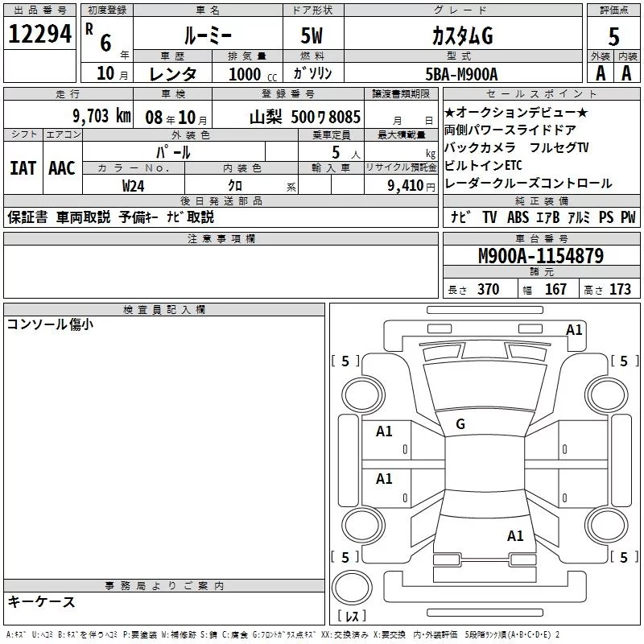
Task: Click the G mark on the windshield diagram
Action: [460, 423]
